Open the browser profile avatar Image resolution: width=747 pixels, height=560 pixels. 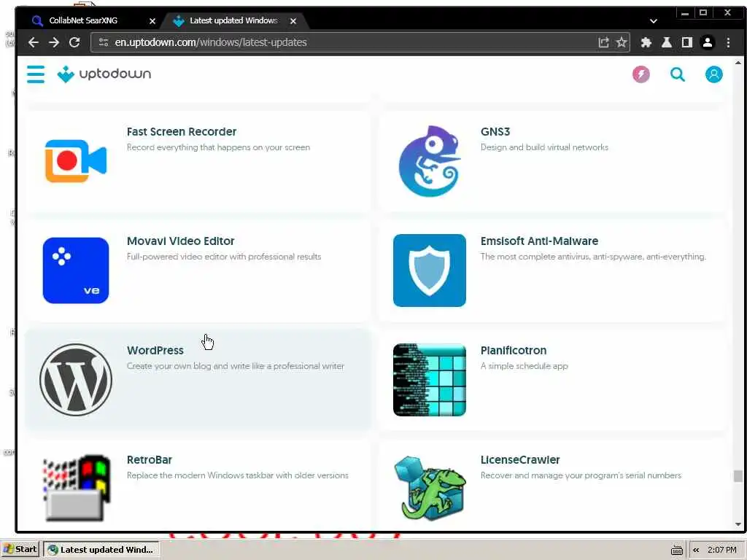tap(708, 42)
